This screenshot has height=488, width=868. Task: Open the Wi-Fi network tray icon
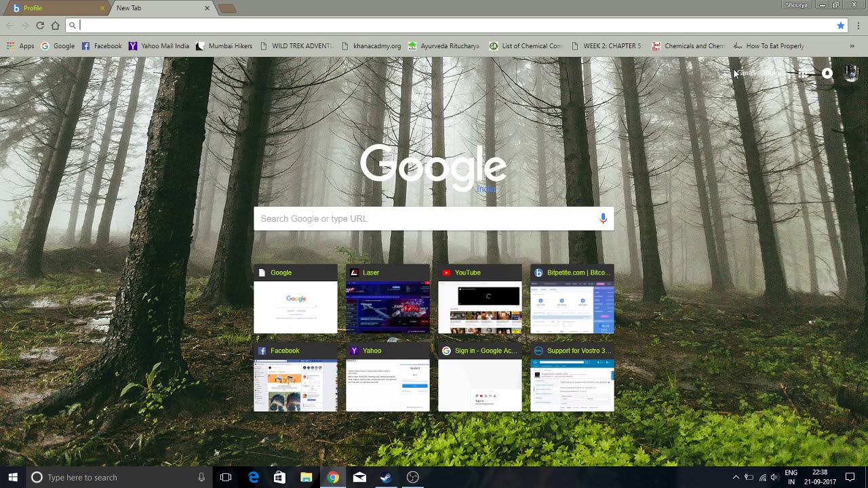(x=762, y=477)
